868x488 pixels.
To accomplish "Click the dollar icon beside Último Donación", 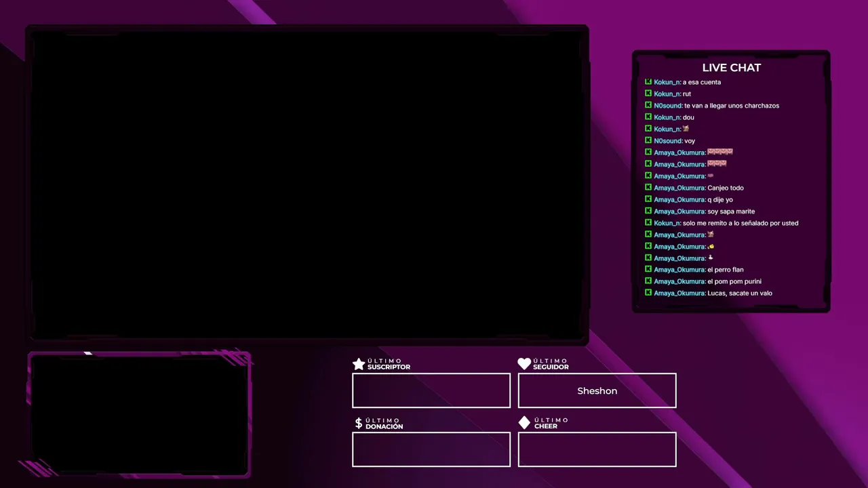I will 359,423.
